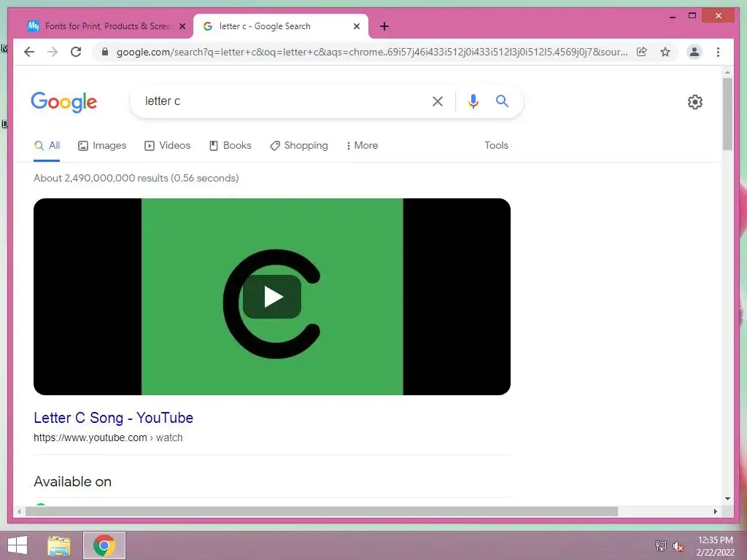
Task: Clear the search box with the X
Action: [x=438, y=101]
